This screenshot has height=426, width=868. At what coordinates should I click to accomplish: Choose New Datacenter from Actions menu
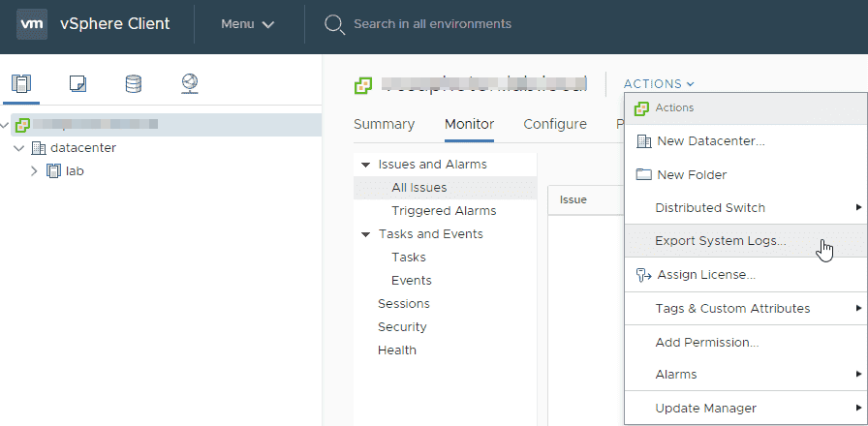(x=710, y=141)
